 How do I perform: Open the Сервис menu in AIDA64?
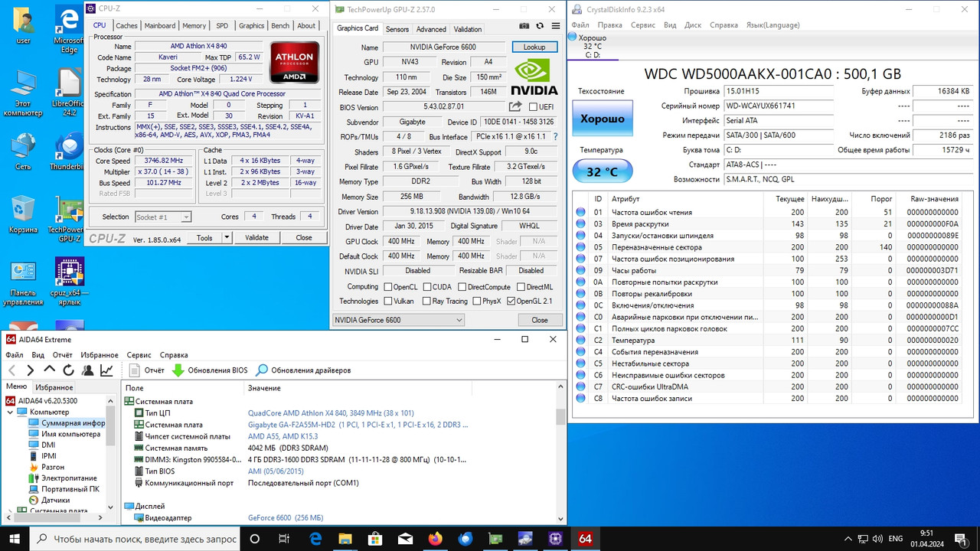point(139,355)
